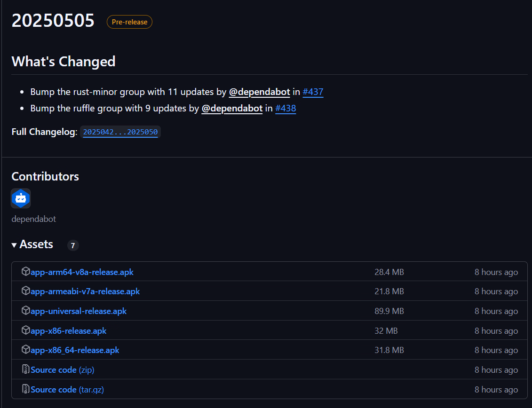
Task: Download app-arm64-v8a-release.apk
Action: [82, 272]
